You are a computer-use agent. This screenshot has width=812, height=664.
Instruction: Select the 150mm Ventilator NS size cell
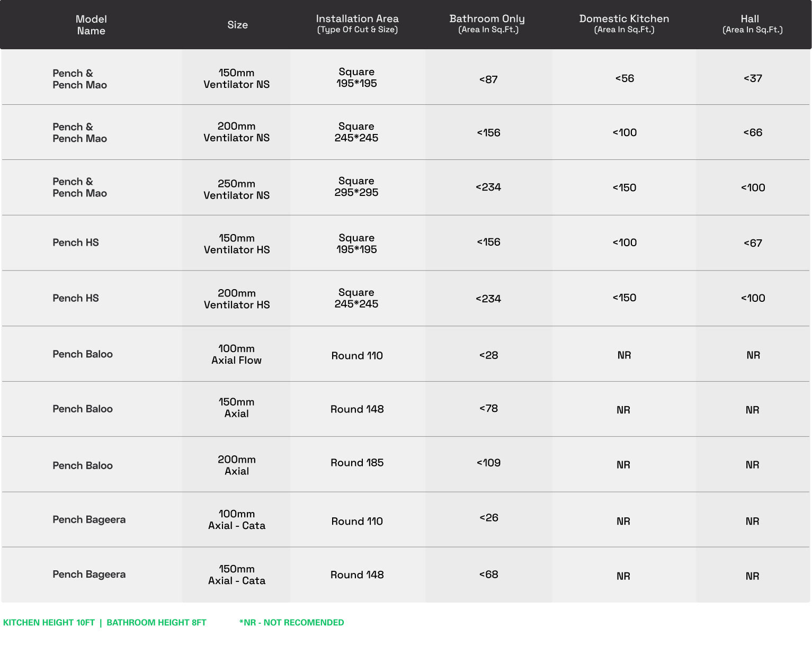[x=236, y=78]
